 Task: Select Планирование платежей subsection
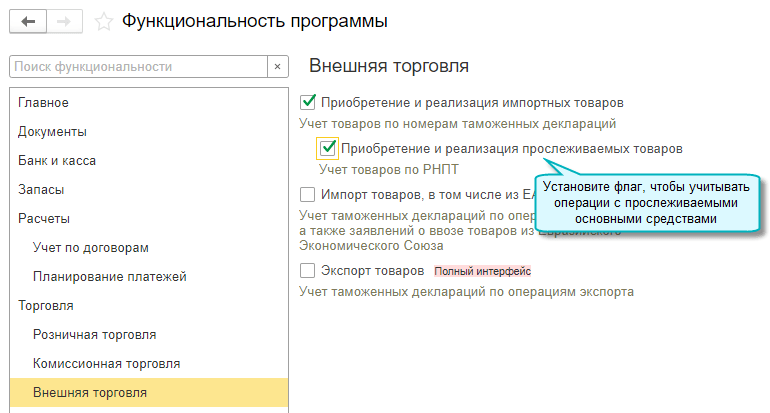[110, 277]
